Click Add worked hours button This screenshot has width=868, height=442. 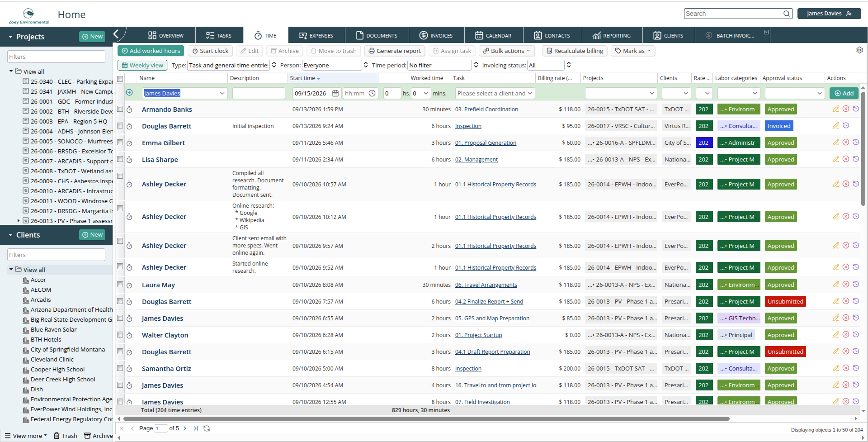tap(151, 51)
